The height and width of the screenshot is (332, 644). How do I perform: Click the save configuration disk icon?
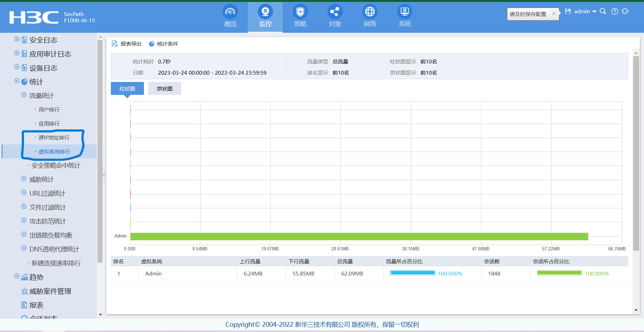568,12
